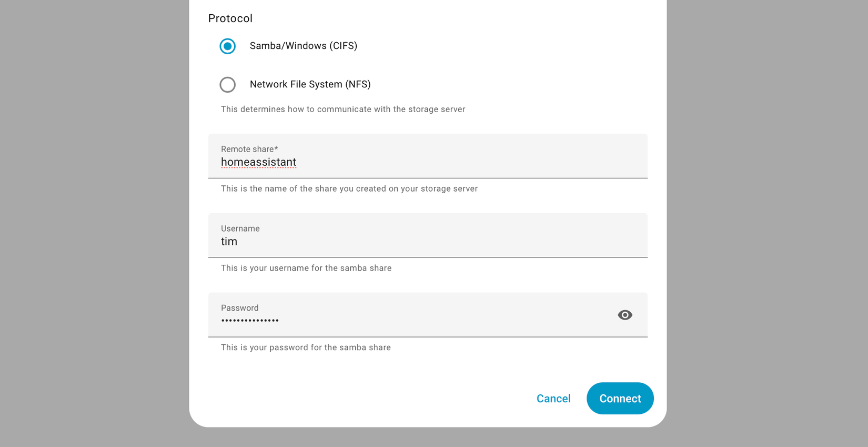This screenshot has height=447, width=868.
Task: Cancel the storage connection dialog
Action: tap(553, 399)
